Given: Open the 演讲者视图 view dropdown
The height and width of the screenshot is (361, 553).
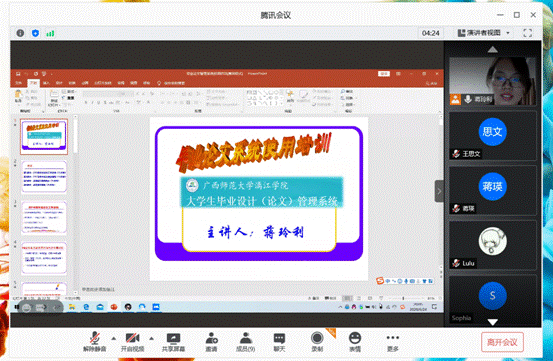Looking at the screenshot, I should pyautogui.click(x=484, y=33).
